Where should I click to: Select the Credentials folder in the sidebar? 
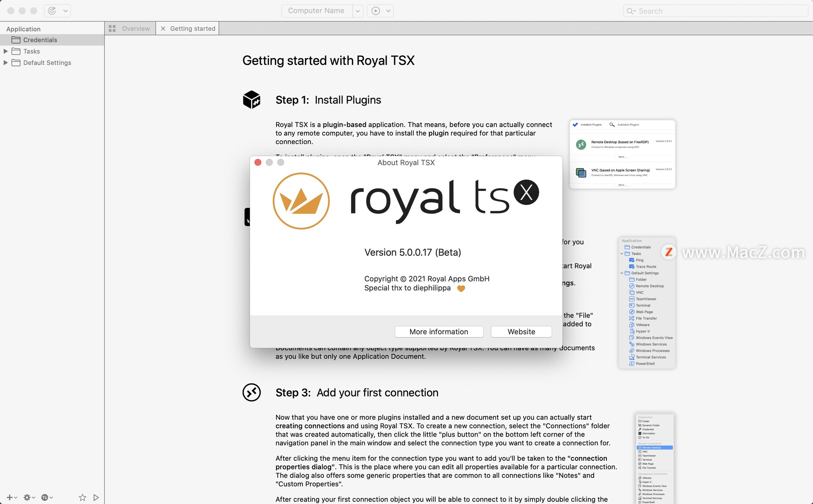click(52, 40)
